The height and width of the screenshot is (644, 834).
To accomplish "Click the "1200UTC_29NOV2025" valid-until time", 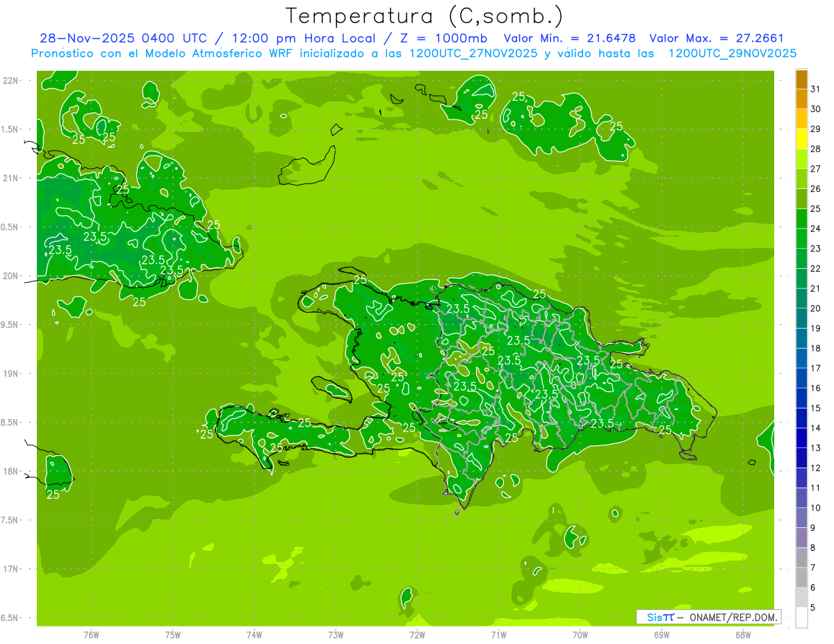I will (x=732, y=53).
